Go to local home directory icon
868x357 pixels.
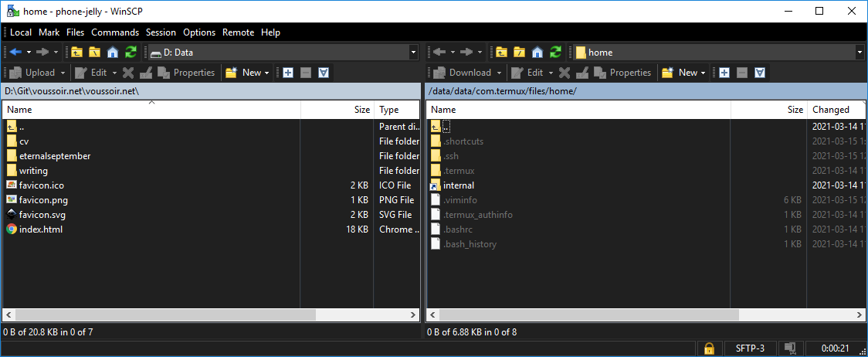pos(113,52)
